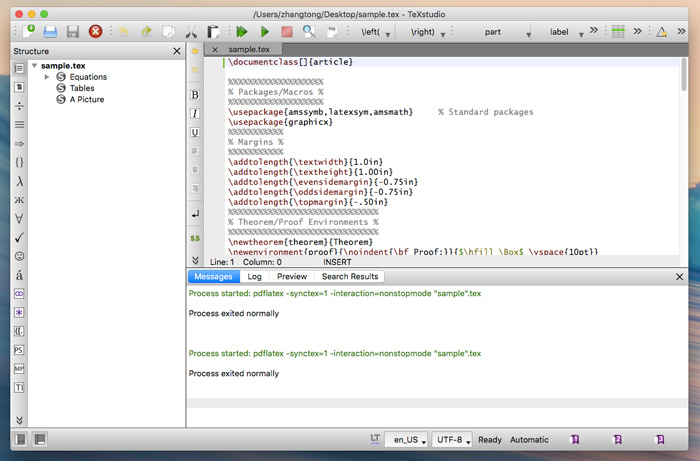The height and width of the screenshot is (461, 700).
Task: Collapse sample.tex tree node
Action: pos(34,66)
